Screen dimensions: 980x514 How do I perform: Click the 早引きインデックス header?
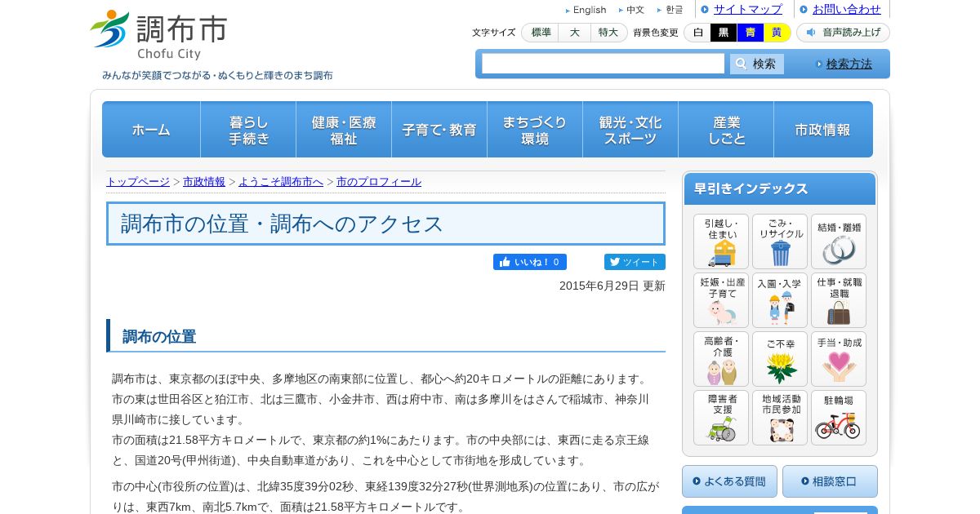pos(780,188)
